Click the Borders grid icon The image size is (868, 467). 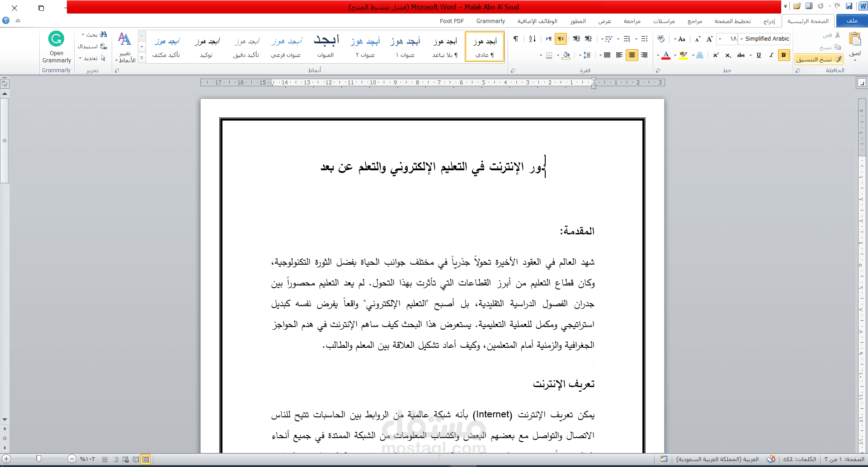coord(549,55)
